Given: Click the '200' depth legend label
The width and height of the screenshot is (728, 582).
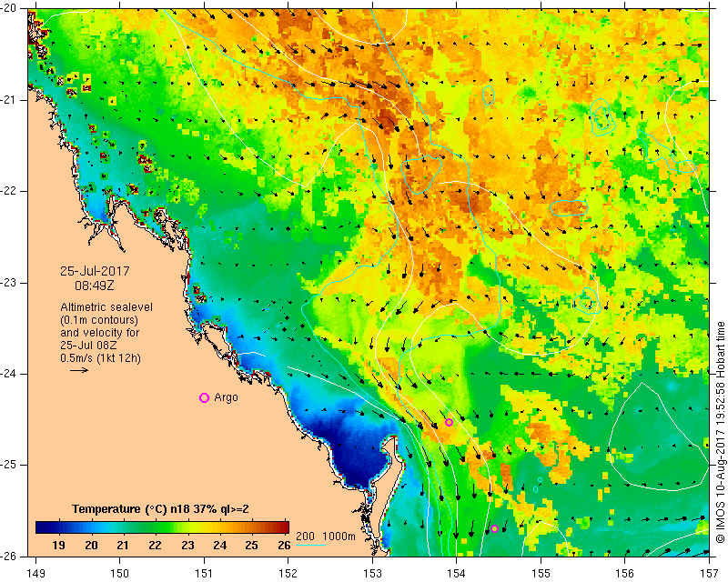Looking at the screenshot, I should [x=305, y=536].
